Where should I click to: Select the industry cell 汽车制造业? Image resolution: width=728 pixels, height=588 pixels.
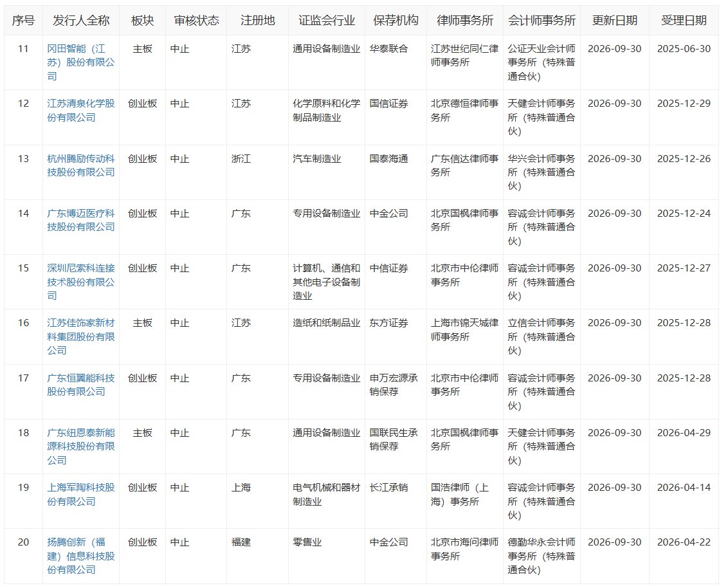[x=316, y=159]
